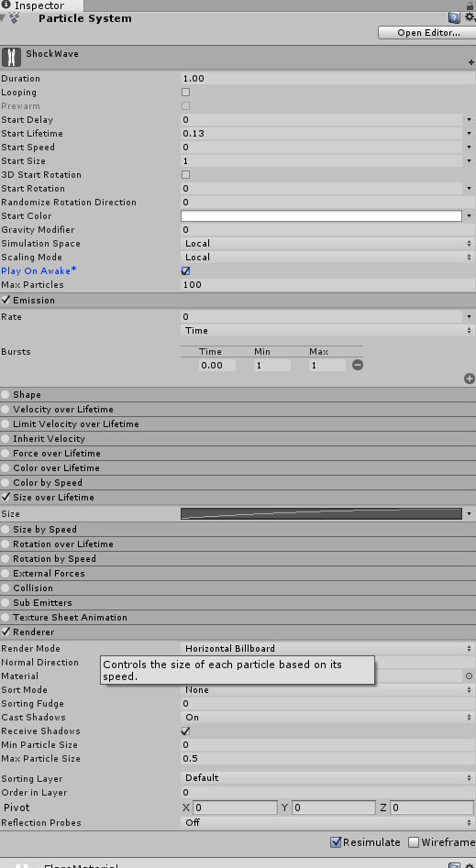Viewport: 476px width, 868px height.
Task: Uncheck the Play On Awake checkbox
Action: pos(185,270)
